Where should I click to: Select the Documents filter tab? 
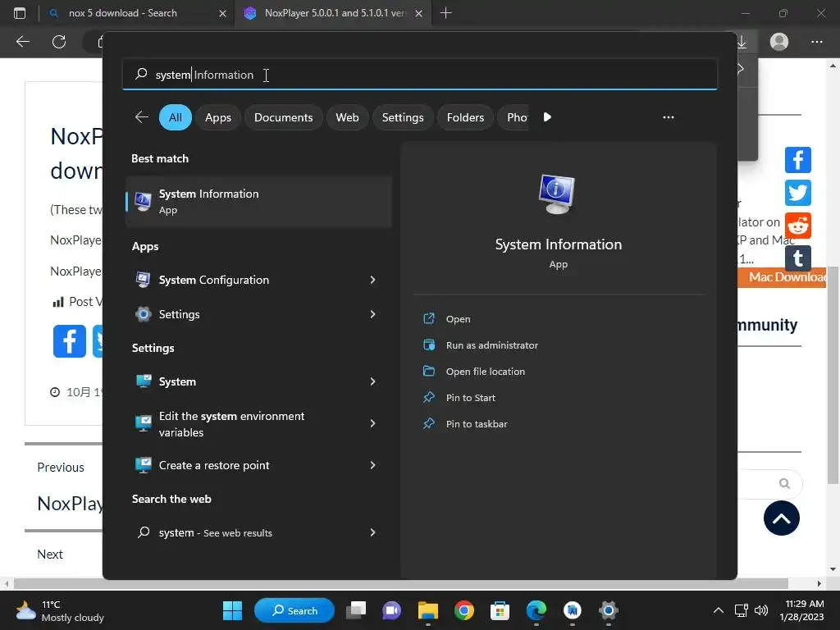[x=283, y=117]
